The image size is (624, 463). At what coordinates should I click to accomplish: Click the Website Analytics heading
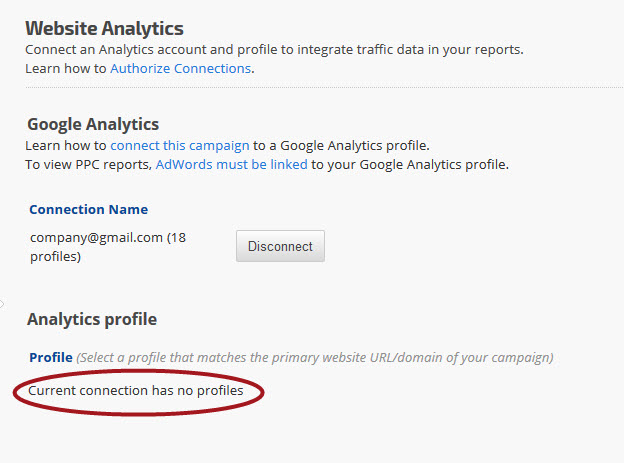click(x=104, y=28)
